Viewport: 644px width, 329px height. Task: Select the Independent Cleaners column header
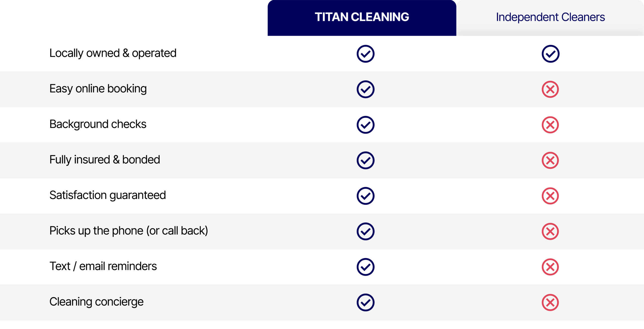550,17
